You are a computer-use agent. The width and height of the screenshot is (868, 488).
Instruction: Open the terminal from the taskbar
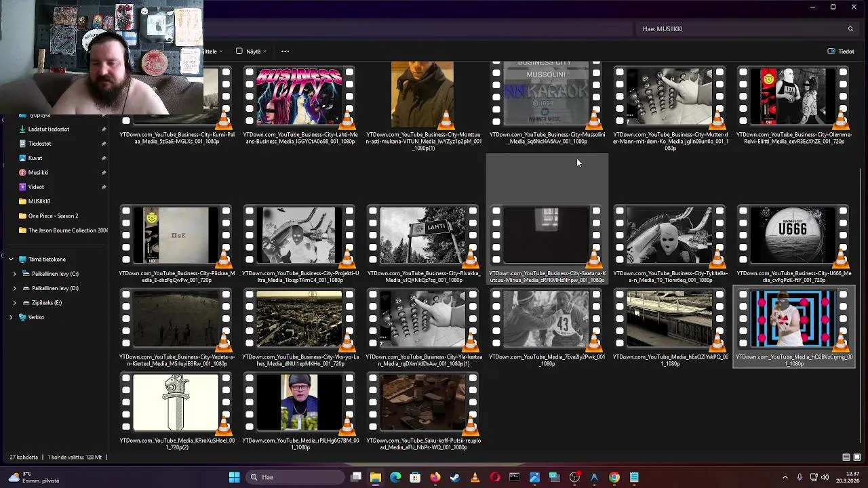515,477
